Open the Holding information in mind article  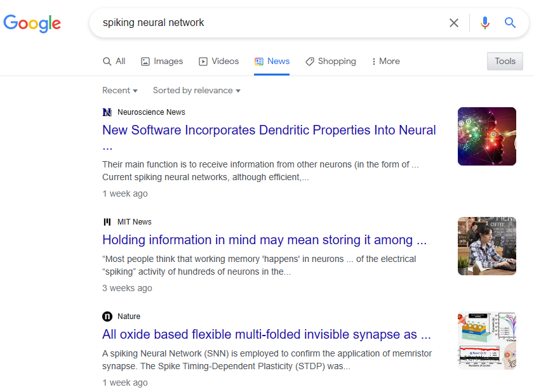[264, 240]
